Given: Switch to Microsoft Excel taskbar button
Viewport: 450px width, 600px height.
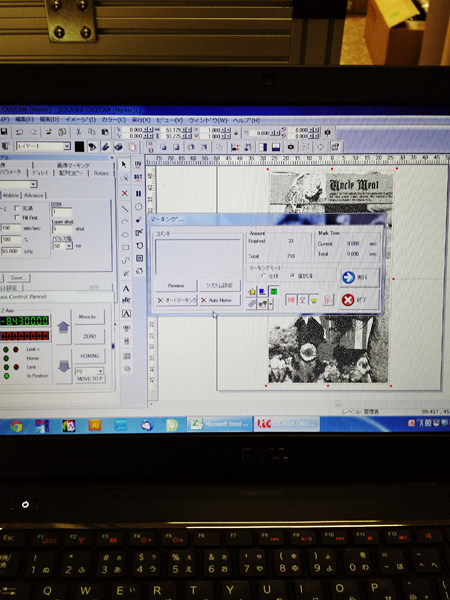Looking at the screenshot, I should coord(220,424).
